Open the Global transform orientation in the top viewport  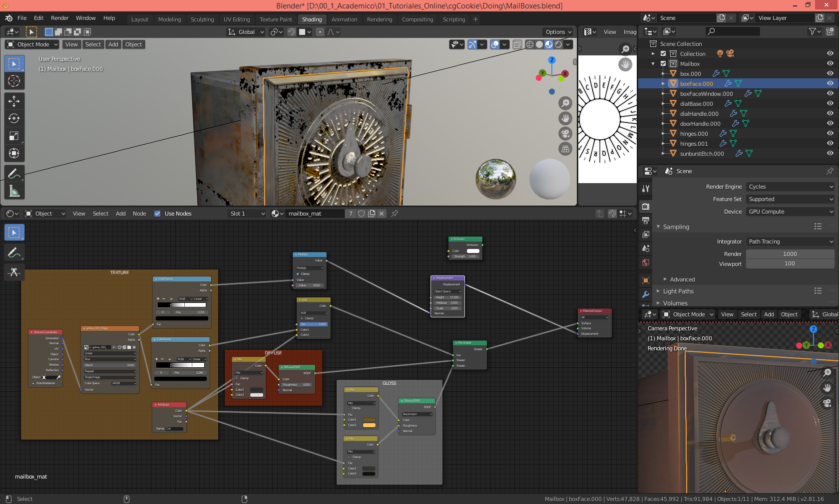pos(246,32)
